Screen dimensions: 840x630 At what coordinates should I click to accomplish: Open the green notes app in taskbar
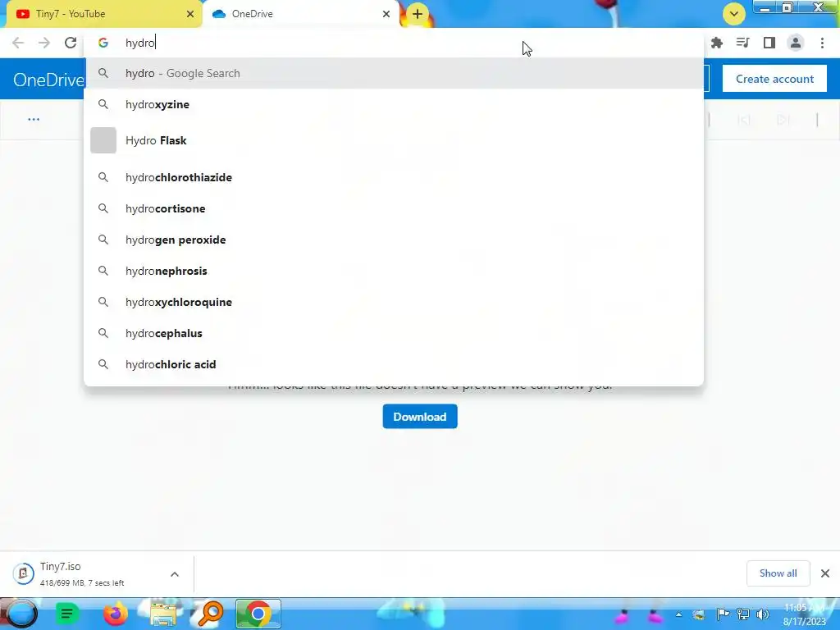67,614
